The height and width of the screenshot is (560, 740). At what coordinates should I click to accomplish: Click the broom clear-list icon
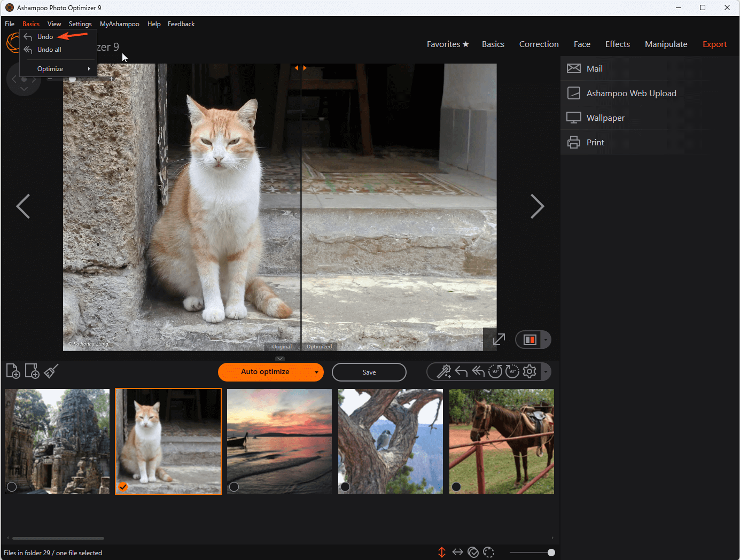click(51, 371)
